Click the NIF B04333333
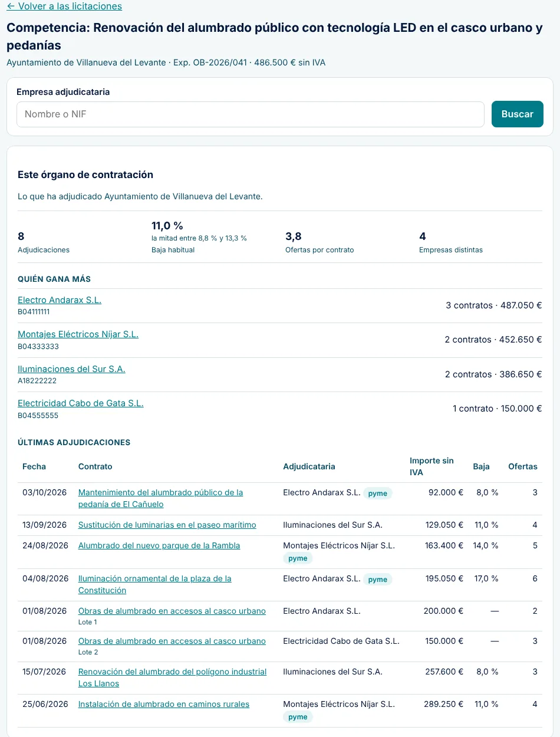Image resolution: width=560 pixels, height=737 pixels. [38, 347]
